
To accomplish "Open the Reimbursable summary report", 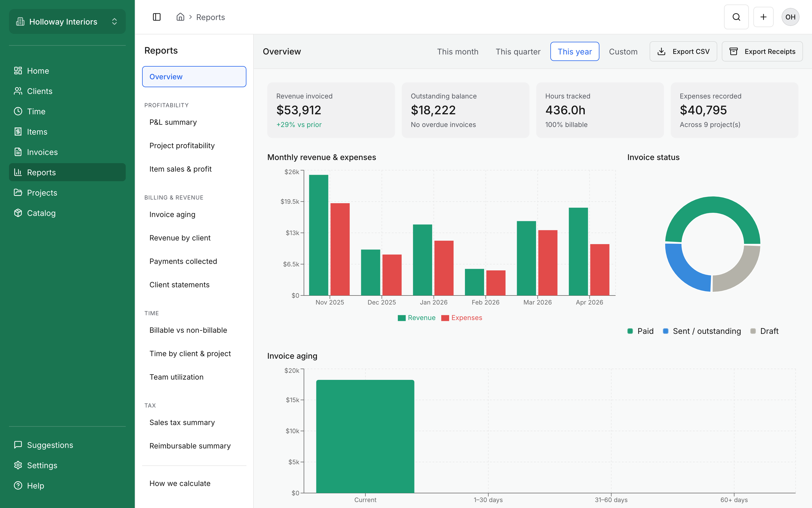I will tap(194, 446).
